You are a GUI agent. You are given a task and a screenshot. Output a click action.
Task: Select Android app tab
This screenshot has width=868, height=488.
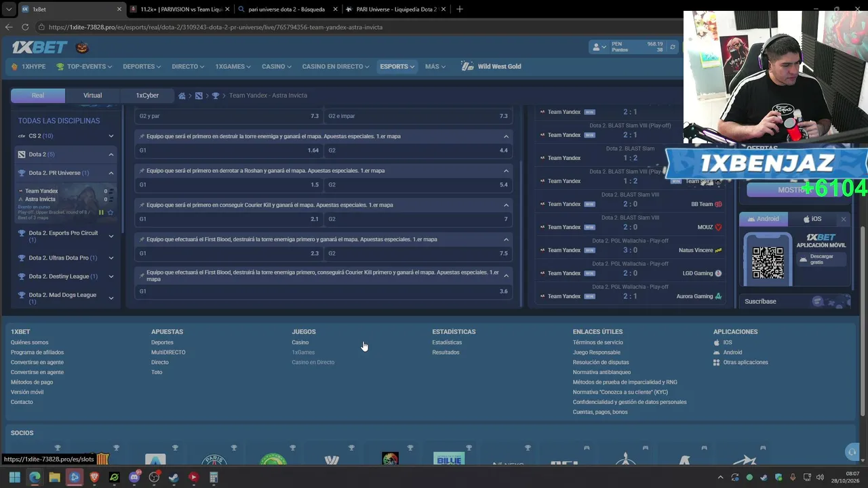pos(764,219)
